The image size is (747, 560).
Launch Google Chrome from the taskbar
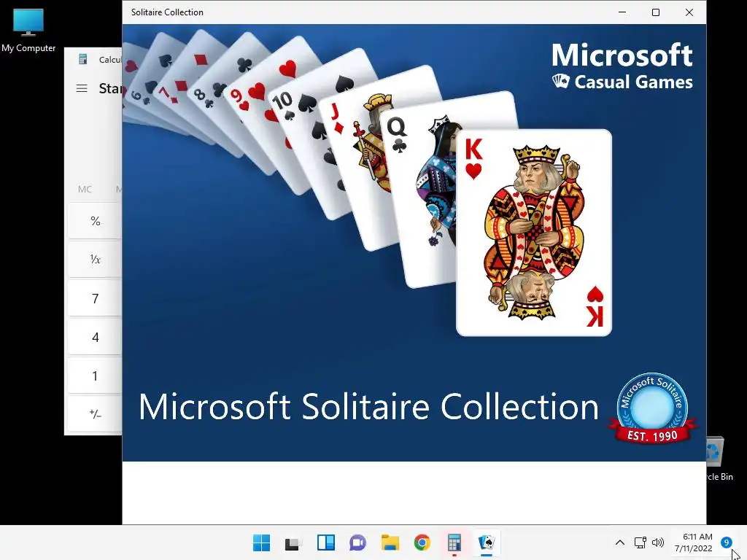422,542
